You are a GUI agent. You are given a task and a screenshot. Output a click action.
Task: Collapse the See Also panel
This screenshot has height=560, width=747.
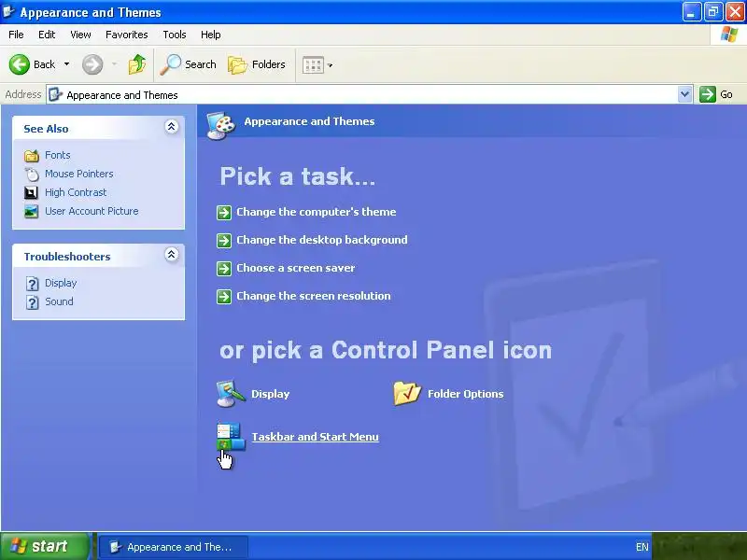coord(172,127)
